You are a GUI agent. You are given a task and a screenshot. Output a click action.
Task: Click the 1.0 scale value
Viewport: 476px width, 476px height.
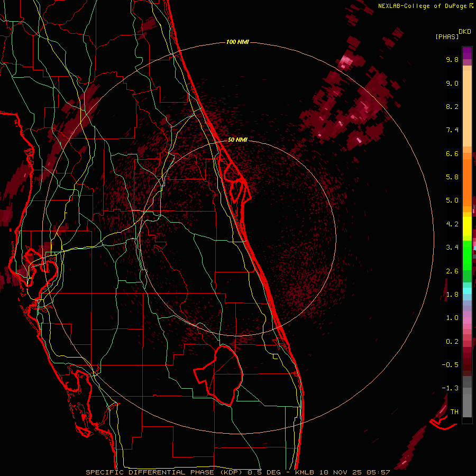452,318
